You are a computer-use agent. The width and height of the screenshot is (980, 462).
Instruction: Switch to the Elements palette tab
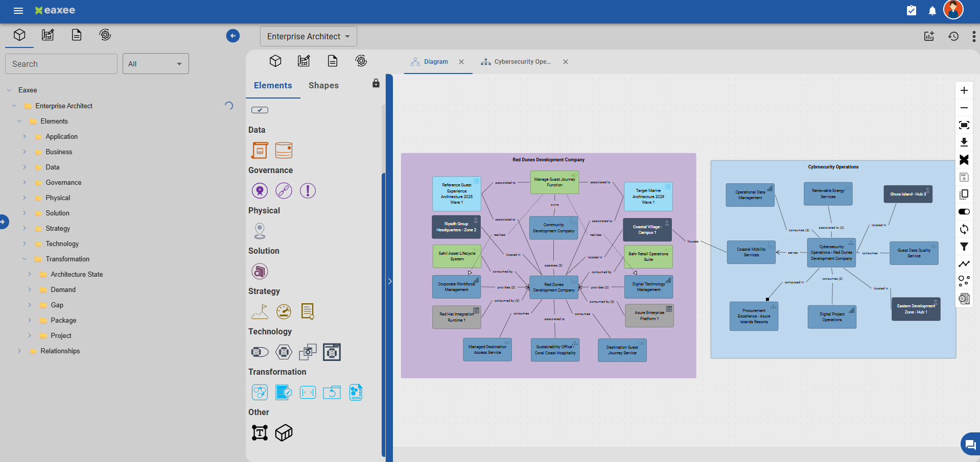tap(273, 85)
